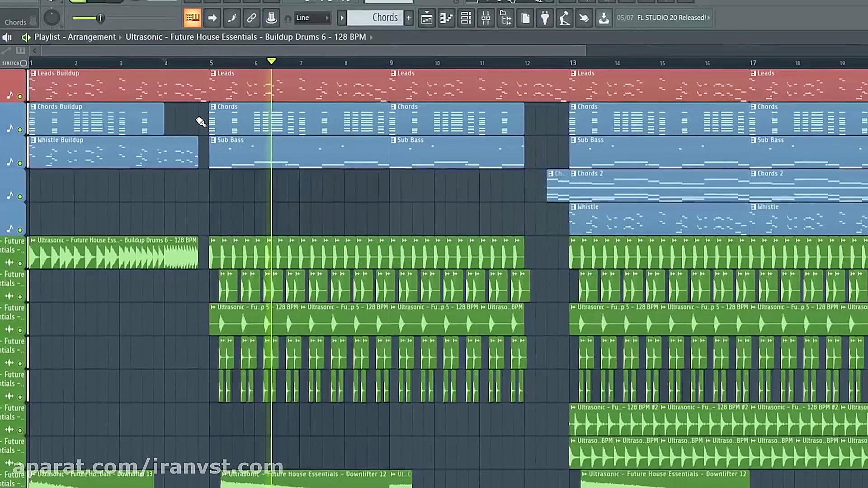
Task: Click the chain link icon on toolbar
Action: 251,18
